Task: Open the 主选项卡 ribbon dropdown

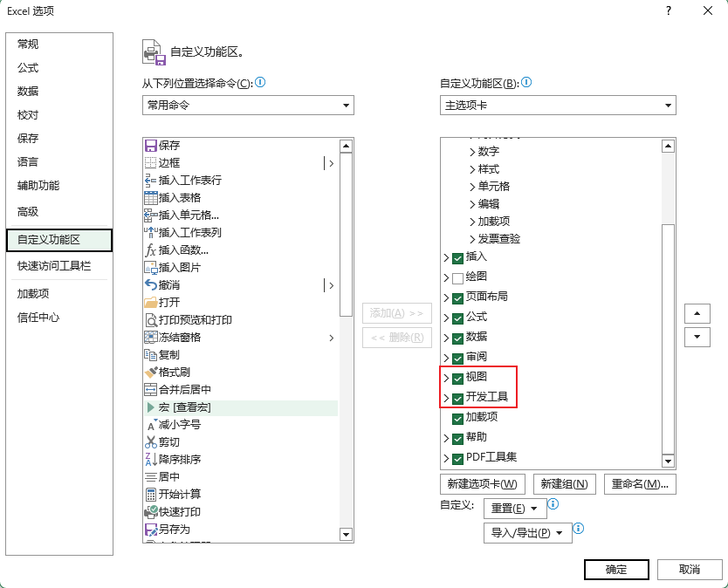Action: click(x=558, y=106)
